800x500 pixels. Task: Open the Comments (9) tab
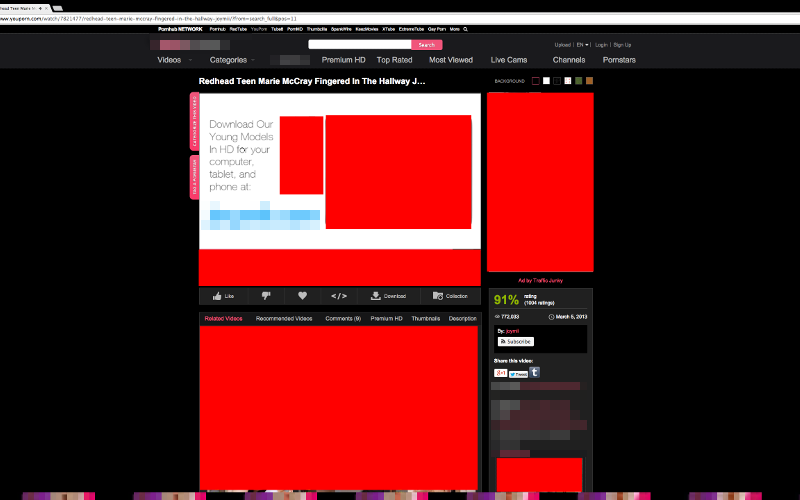(x=343, y=318)
